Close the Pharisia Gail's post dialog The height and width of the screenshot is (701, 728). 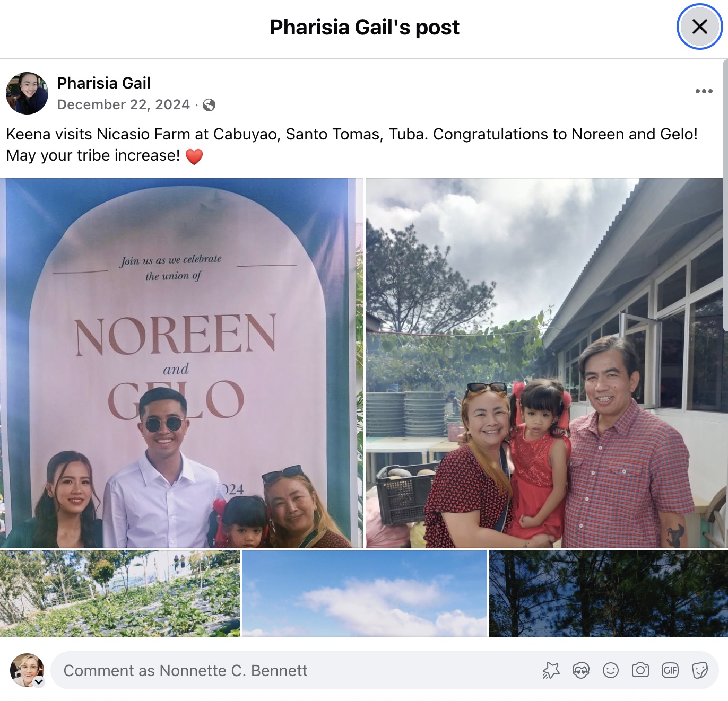(700, 27)
